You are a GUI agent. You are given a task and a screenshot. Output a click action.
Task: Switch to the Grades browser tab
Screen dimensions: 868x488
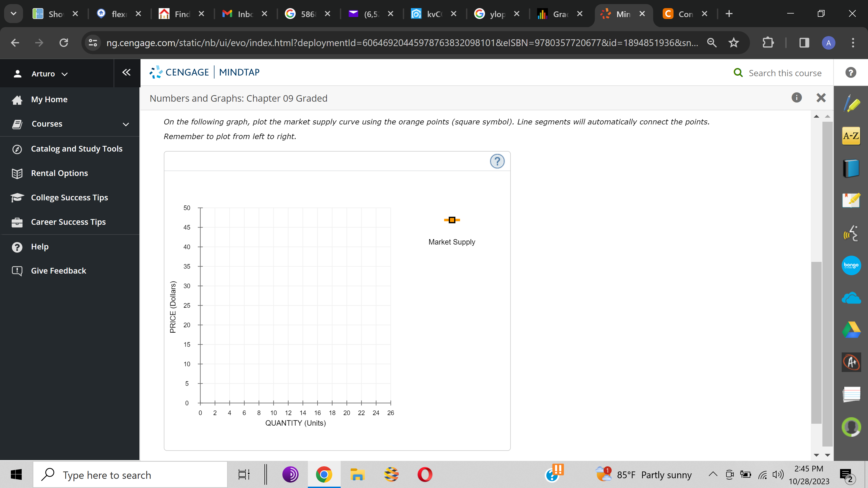[x=559, y=14]
